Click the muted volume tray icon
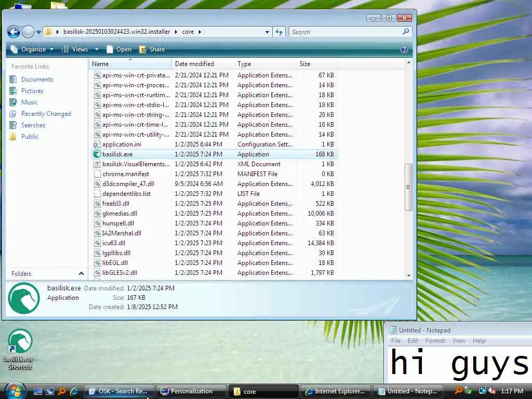This screenshot has width=532, height=399. coord(491,391)
